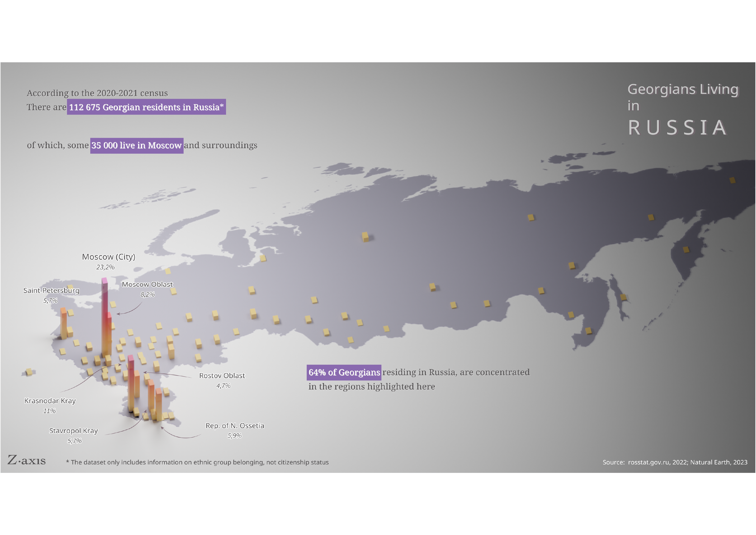Screen dimensions: 756x535
Task: Click 'in the regions highlighted here' line
Action: pos(372,387)
